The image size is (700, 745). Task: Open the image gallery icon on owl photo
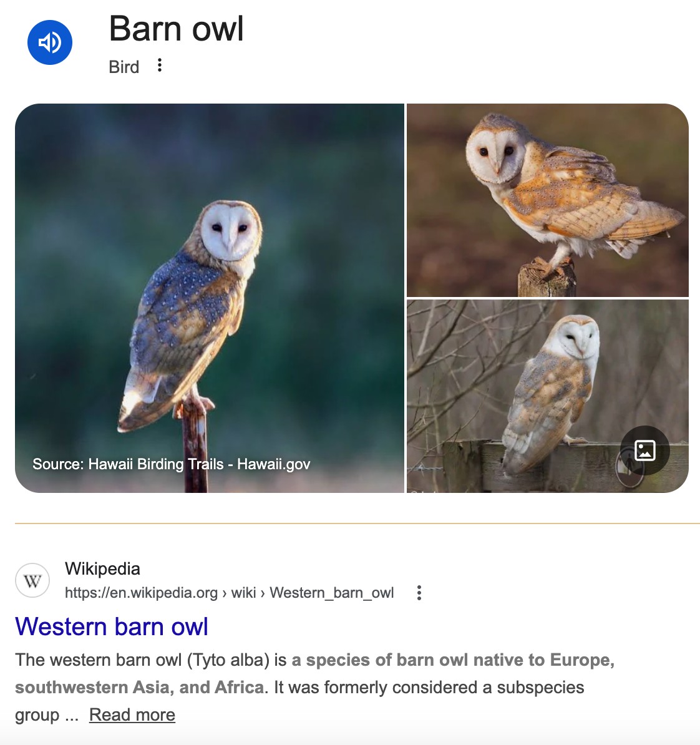tap(645, 450)
